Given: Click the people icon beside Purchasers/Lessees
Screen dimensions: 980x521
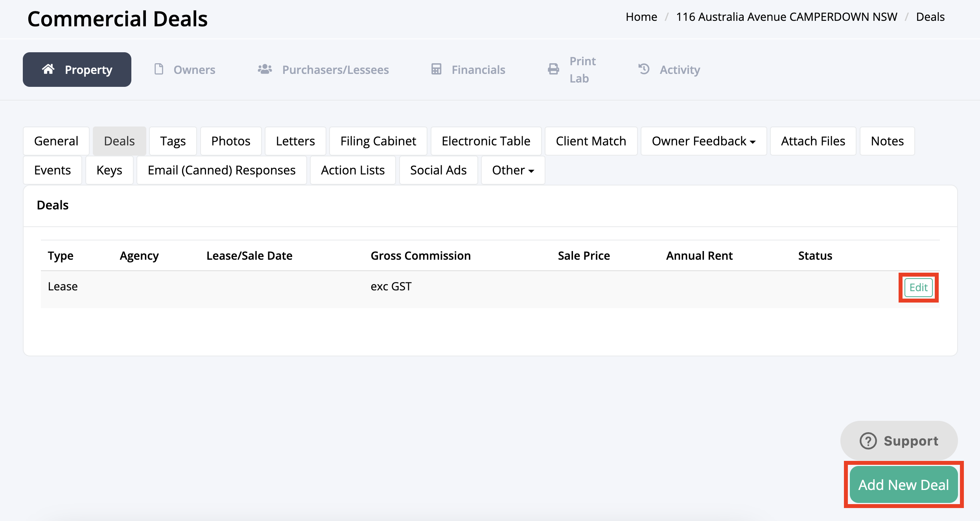Looking at the screenshot, I should point(265,69).
